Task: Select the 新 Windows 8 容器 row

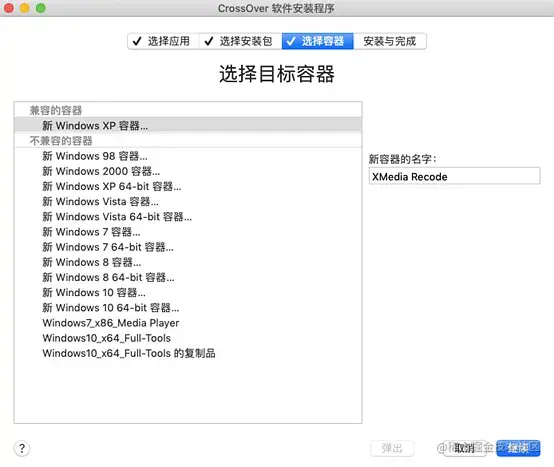Action: pos(188,262)
